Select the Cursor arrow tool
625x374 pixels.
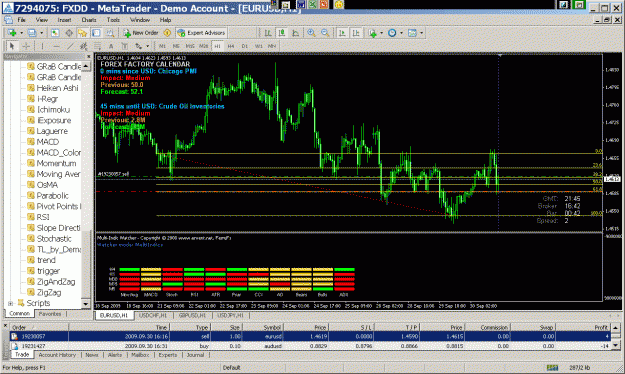tap(12, 46)
